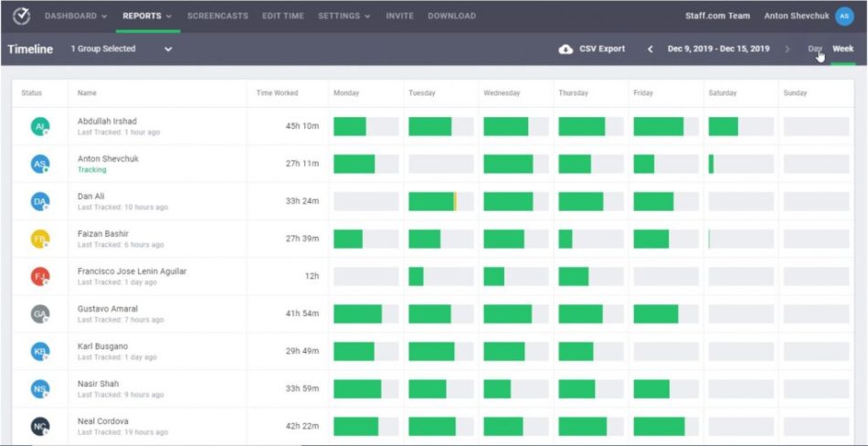The width and height of the screenshot is (868, 446).
Task: Click the CSV Export cloud icon
Action: (566, 49)
